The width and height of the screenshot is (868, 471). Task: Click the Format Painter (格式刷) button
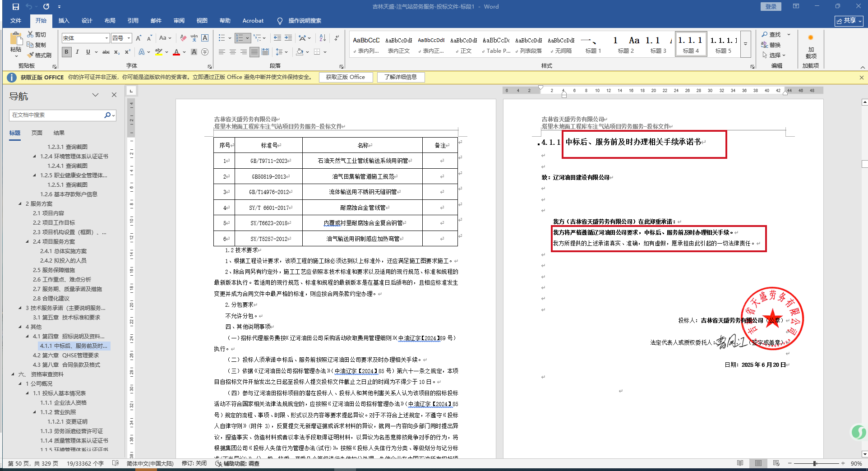(x=39, y=55)
